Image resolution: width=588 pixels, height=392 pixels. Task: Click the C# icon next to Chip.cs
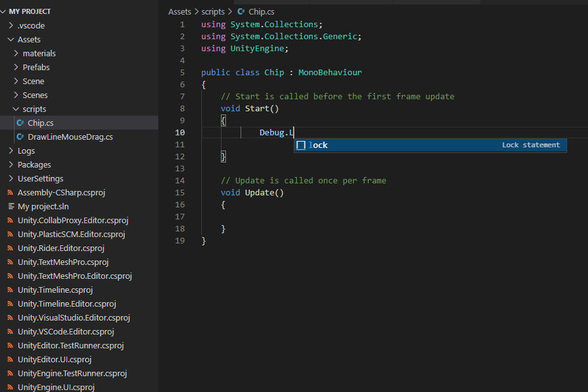point(20,123)
